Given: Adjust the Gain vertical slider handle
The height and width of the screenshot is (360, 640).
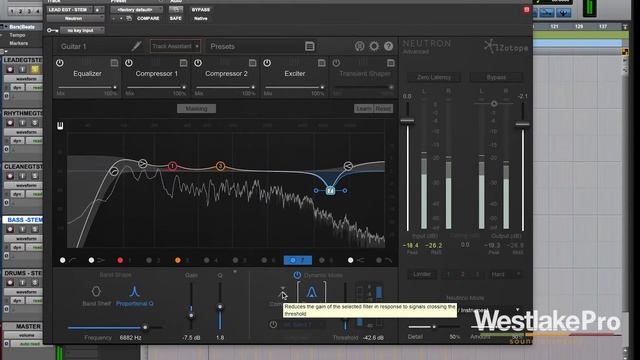Looking at the screenshot, I should pos(191,316).
